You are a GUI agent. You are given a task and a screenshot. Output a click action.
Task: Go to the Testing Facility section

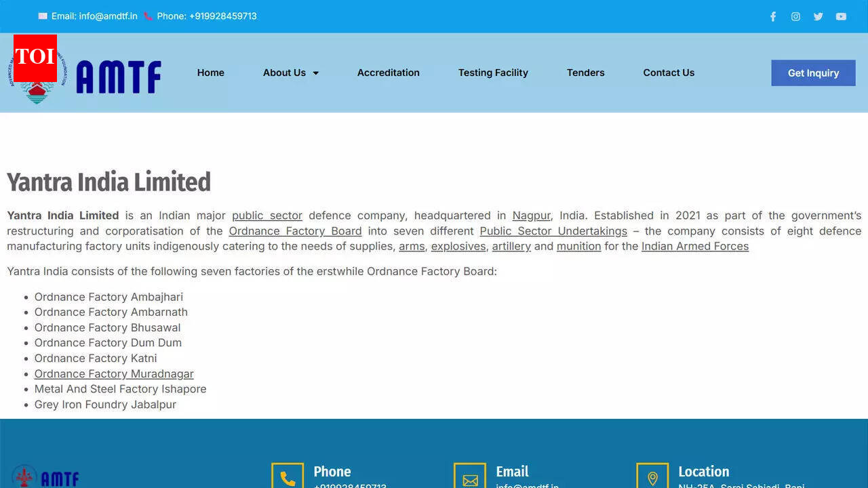pyautogui.click(x=493, y=73)
